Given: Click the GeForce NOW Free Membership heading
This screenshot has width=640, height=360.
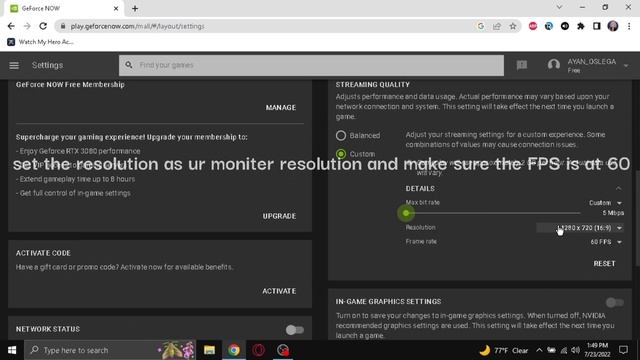Looking at the screenshot, I should click(70, 84).
